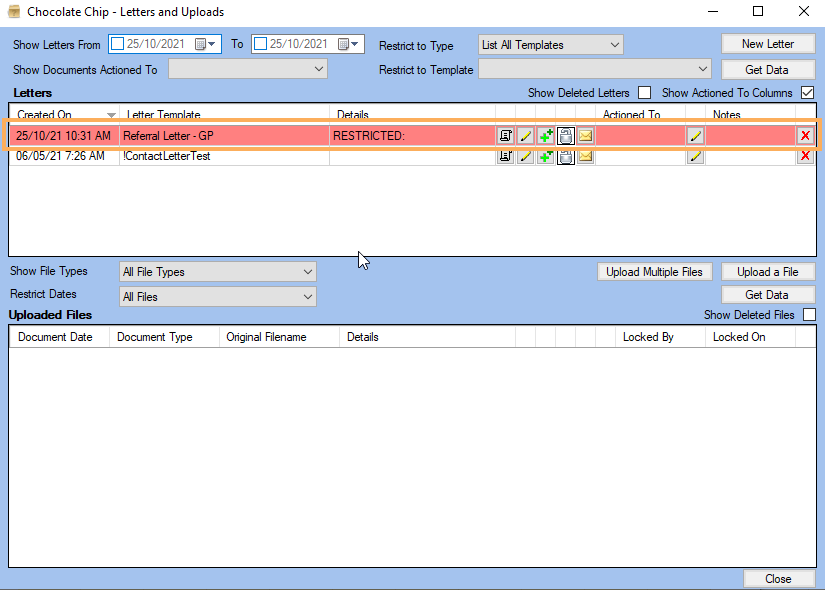
Task: View the !ContactLetterTest document
Action: [505, 156]
